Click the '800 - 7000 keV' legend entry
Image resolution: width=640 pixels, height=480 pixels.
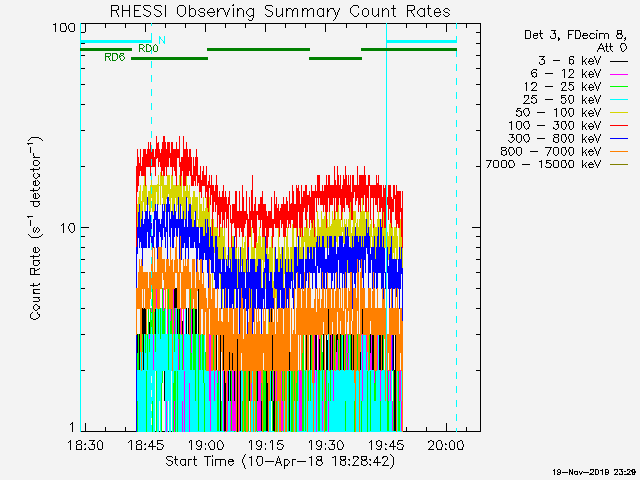551,151
